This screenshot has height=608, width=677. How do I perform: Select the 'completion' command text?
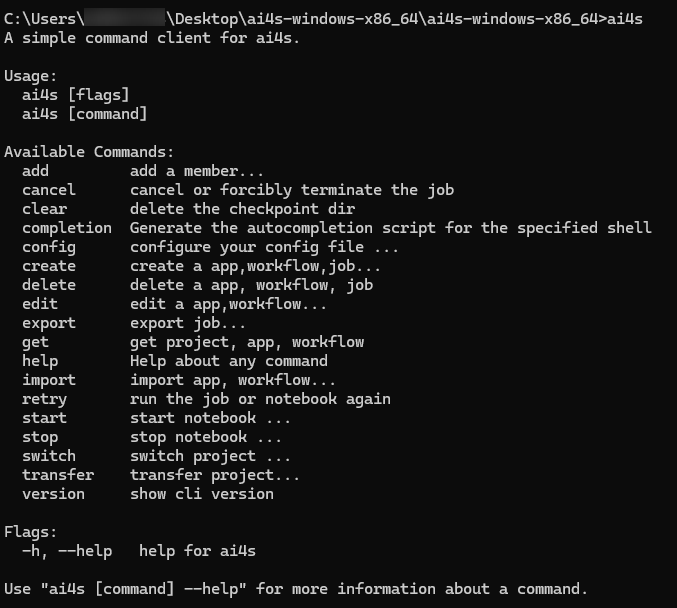(x=67, y=228)
